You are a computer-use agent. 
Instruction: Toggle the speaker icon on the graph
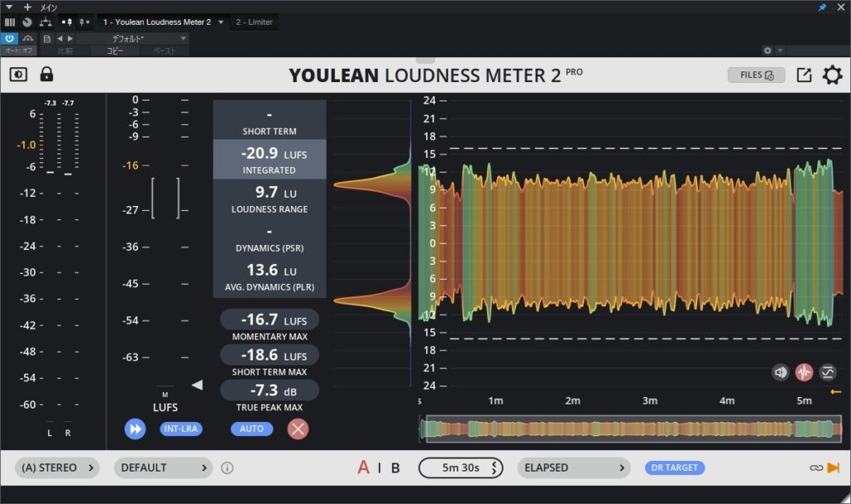point(780,372)
